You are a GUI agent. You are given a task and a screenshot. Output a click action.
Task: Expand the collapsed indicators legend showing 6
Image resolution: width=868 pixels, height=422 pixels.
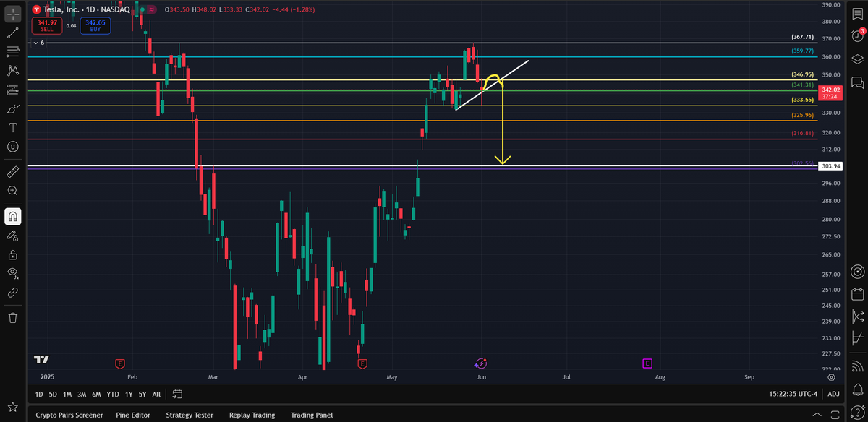pos(38,43)
